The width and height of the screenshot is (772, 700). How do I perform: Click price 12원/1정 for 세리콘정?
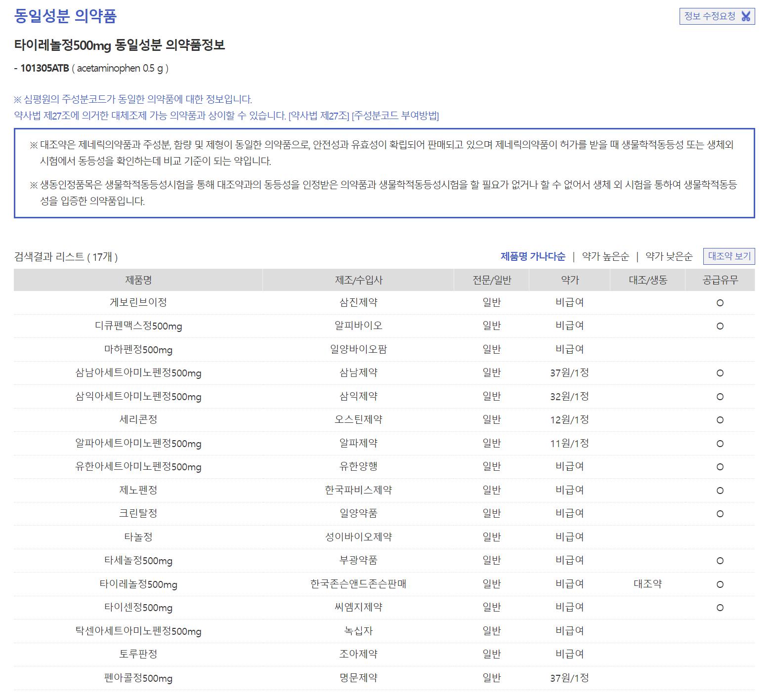pos(570,420)
